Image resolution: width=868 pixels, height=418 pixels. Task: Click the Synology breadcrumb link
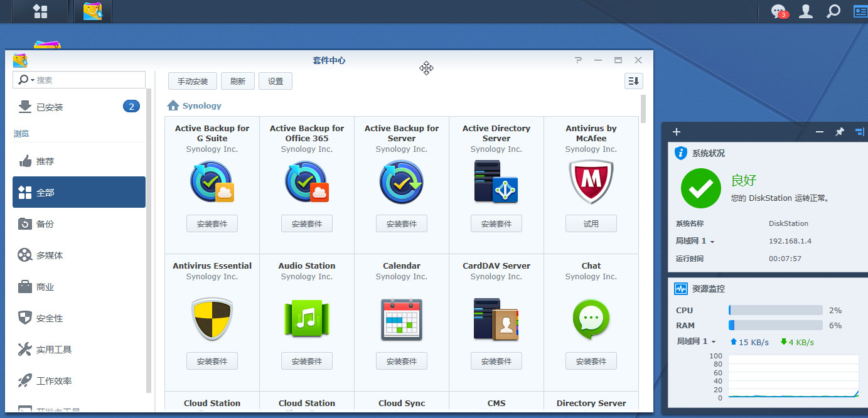point(201,106)
